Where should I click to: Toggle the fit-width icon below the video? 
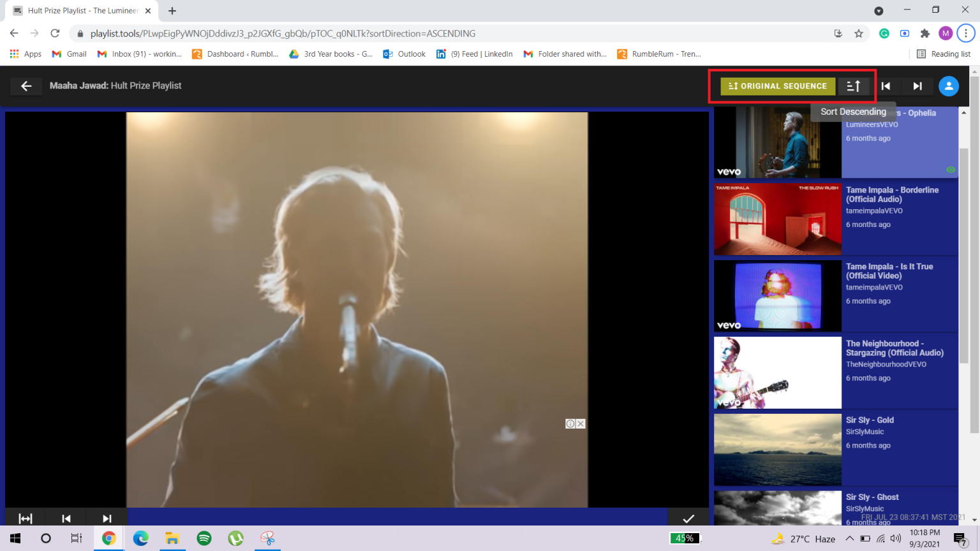pyautogui.click(x=26, y=518)
